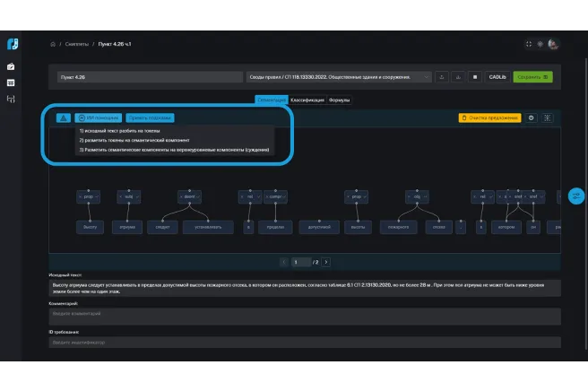Image resolution: width=588 pixels, height=391 pixels.
Task: Click the warning triangle icon button
Action: coord(63,117)
